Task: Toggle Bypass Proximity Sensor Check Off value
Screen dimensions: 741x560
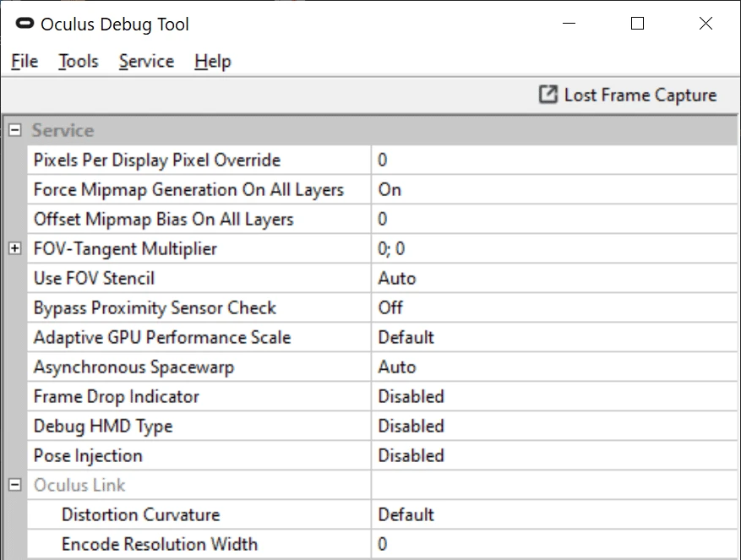Action: tap(553, 307)
